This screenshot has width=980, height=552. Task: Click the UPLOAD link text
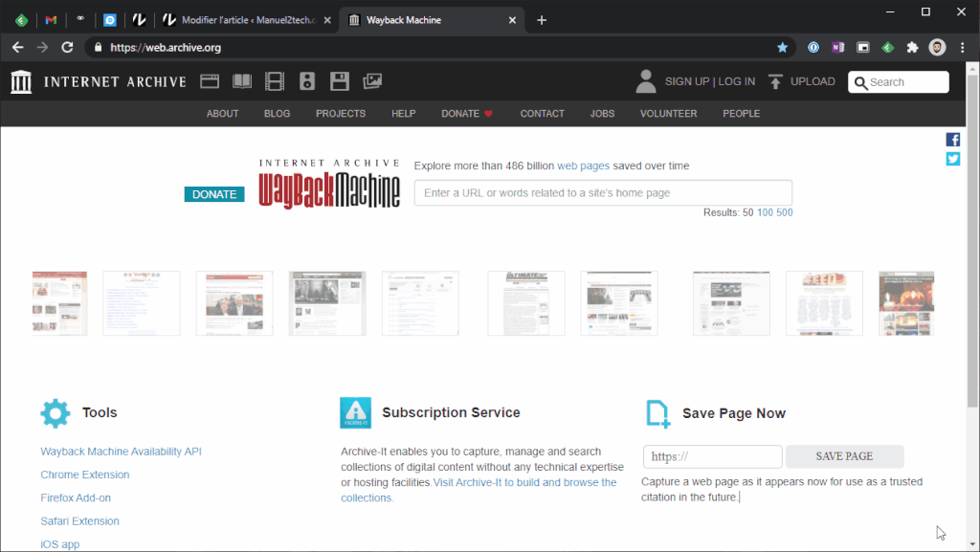pyautogui.click(x=813, y=82)
